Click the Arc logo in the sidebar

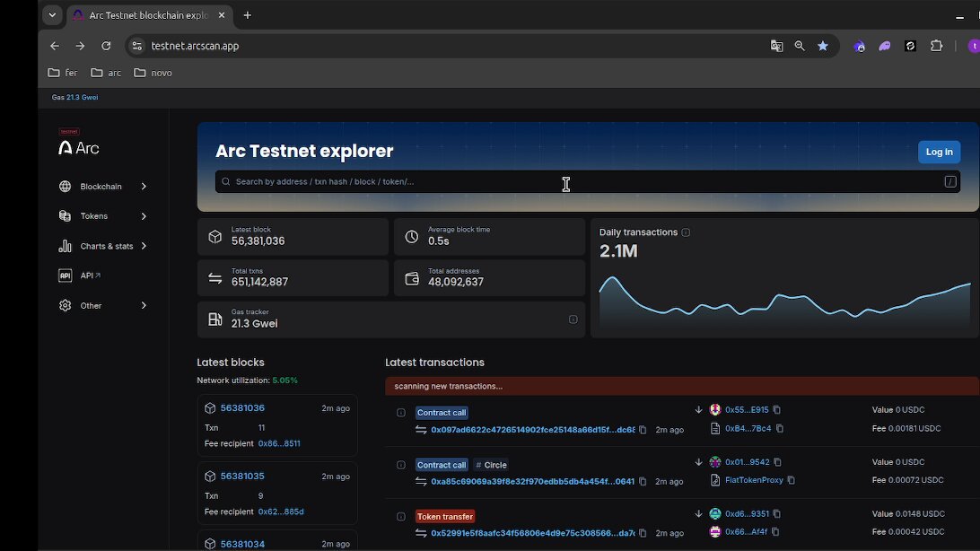pos(79,147)
